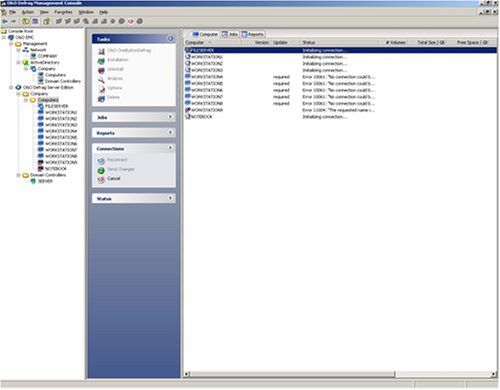Open the Action menu

click(28, 12)
